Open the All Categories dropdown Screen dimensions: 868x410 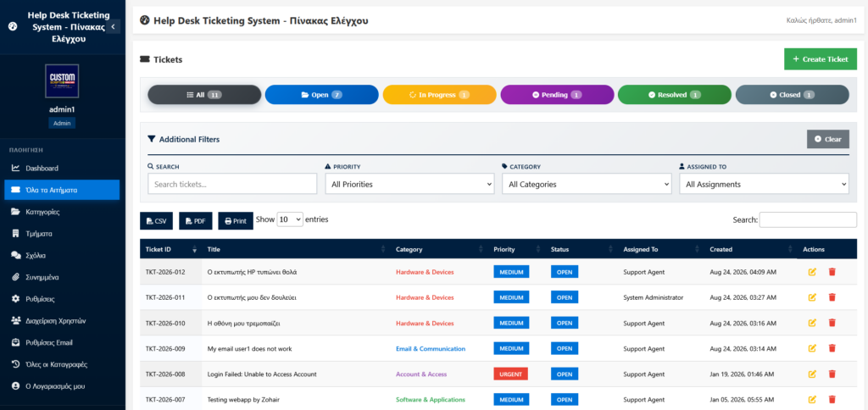tap(587, 185)
